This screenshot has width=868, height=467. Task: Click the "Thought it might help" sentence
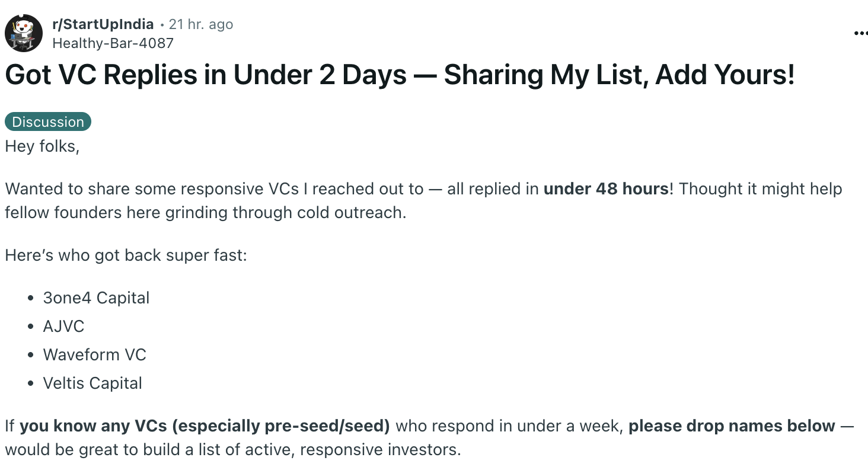(760, 189)
